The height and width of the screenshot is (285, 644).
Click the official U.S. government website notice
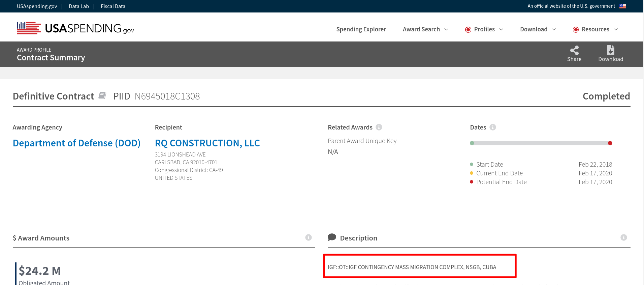click(571, 6)
